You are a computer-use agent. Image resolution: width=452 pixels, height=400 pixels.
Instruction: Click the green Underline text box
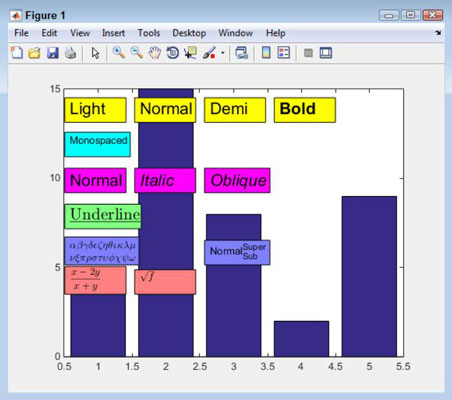(x=103, y=216)
